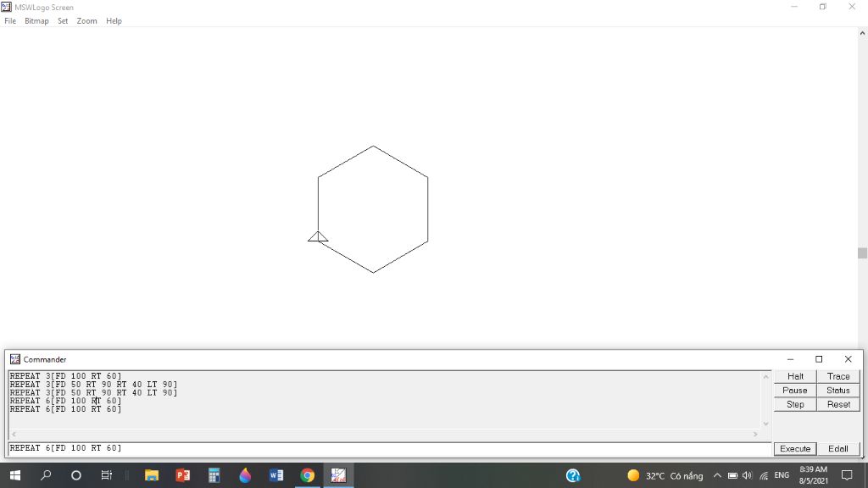868x488 pixels.
Task: Open the notification center icon
Action: coord(847,475)
